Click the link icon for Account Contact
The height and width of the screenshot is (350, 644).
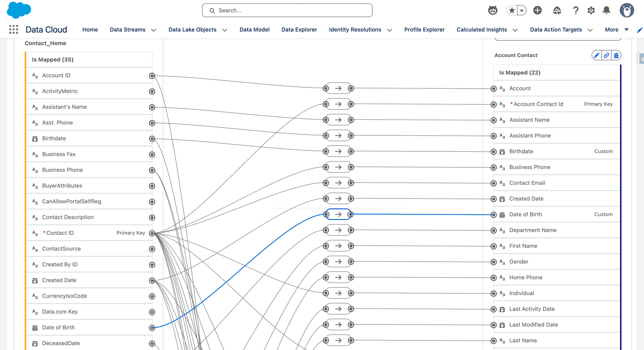pyautogui.click(x=606, y=55)
